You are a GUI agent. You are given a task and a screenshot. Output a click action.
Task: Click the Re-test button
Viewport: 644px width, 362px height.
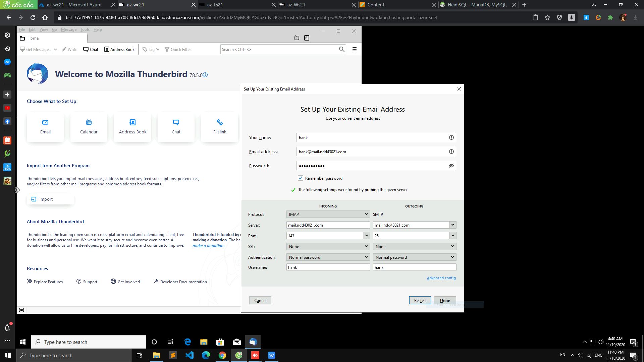pyautogui.click(x=420, y=300)
